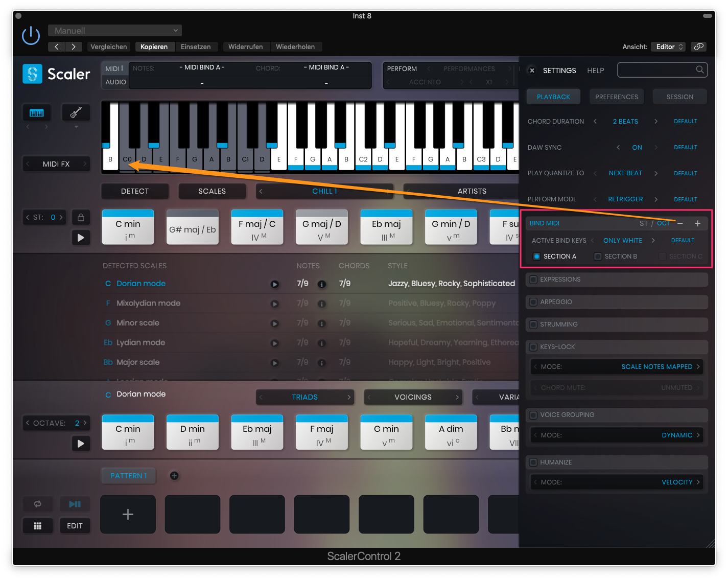Toggle the loop playback icon

(38, 504)
